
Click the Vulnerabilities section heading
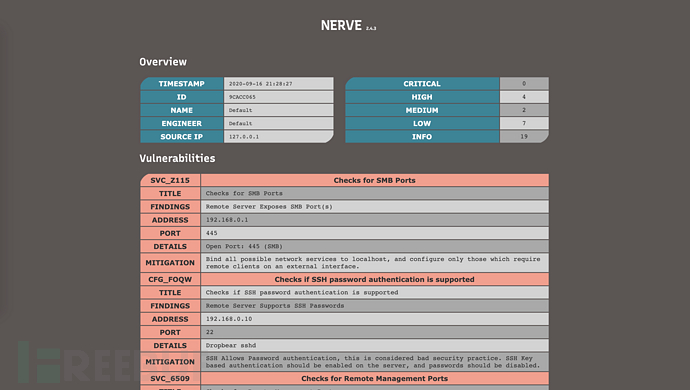click(177, 158)
